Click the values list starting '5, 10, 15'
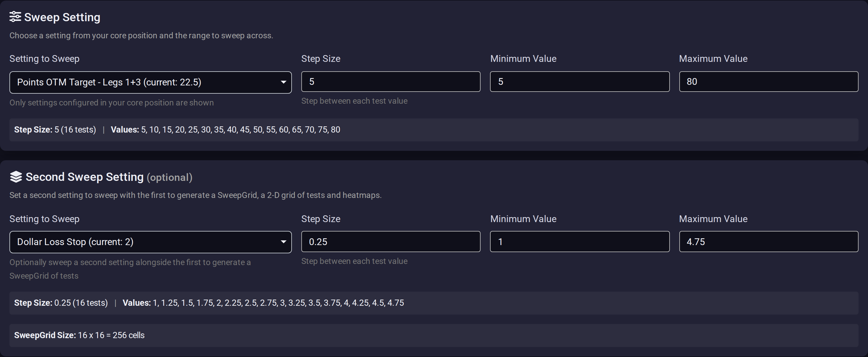This screenshot has width=868, height=357. [241, 130]
